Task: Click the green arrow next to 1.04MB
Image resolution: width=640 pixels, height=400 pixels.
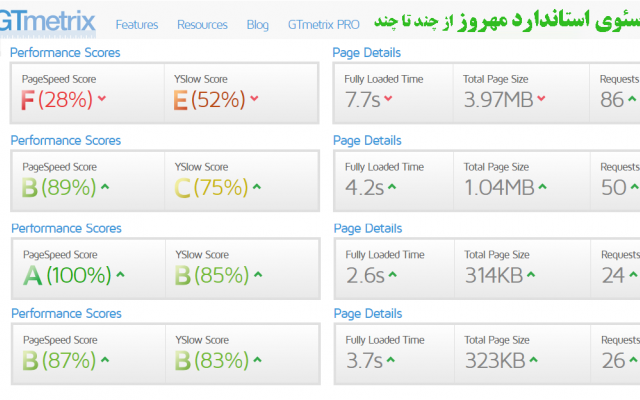Action: coord(542,187)
